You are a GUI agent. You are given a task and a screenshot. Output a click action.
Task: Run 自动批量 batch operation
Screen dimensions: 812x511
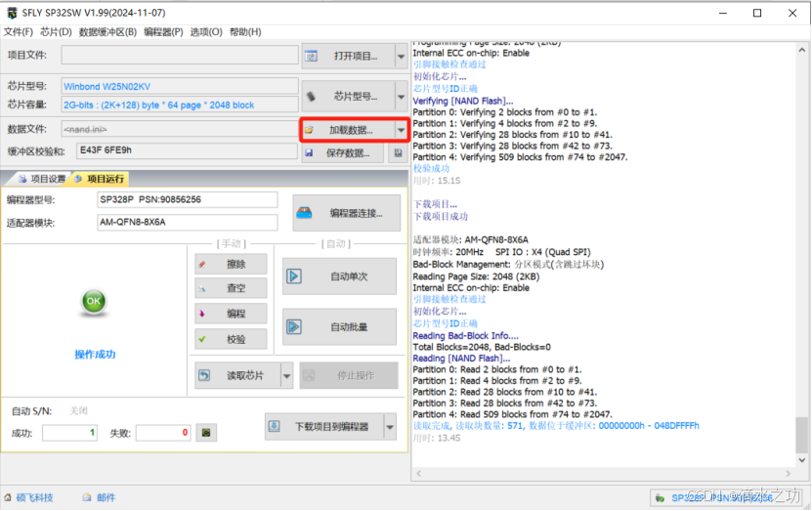click(339, 327)
